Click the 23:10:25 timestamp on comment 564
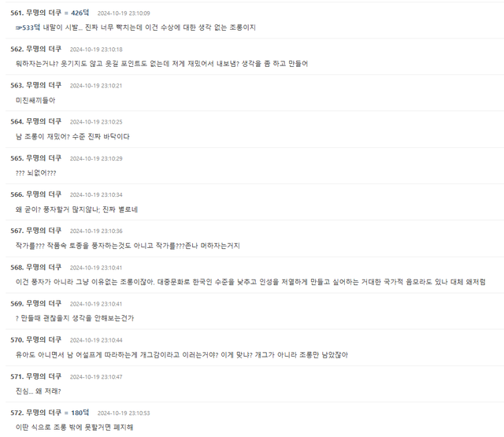 96,122
